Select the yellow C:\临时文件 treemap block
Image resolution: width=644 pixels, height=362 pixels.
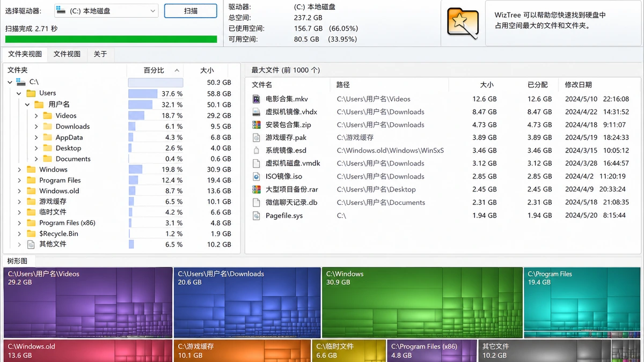[x=348, y=351]
